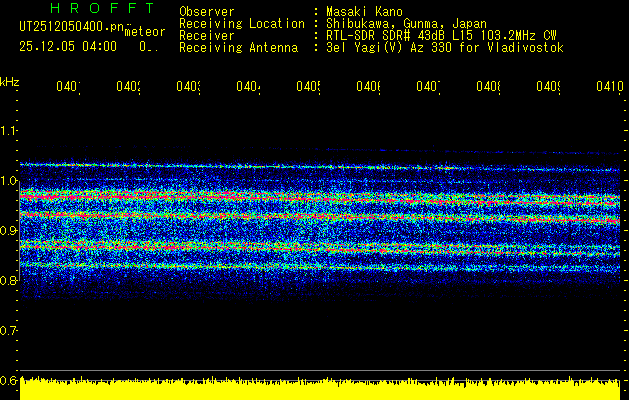Select the "Receiving Location" label

coord(242,23)
